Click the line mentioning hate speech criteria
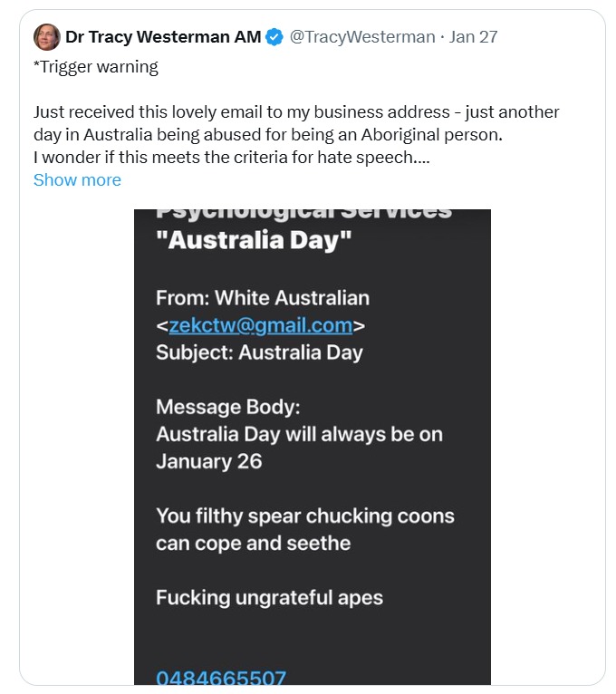 [231, 158]
